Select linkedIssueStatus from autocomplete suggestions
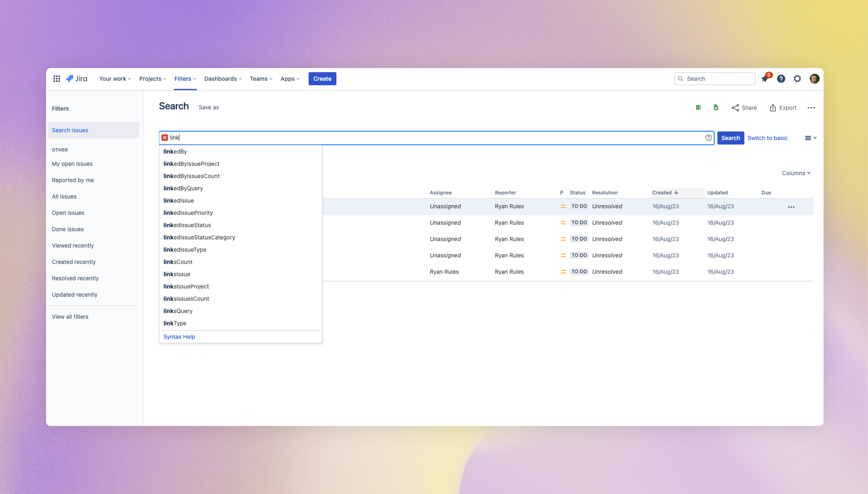This screenshot has height=494, width=868. [187, 225]
